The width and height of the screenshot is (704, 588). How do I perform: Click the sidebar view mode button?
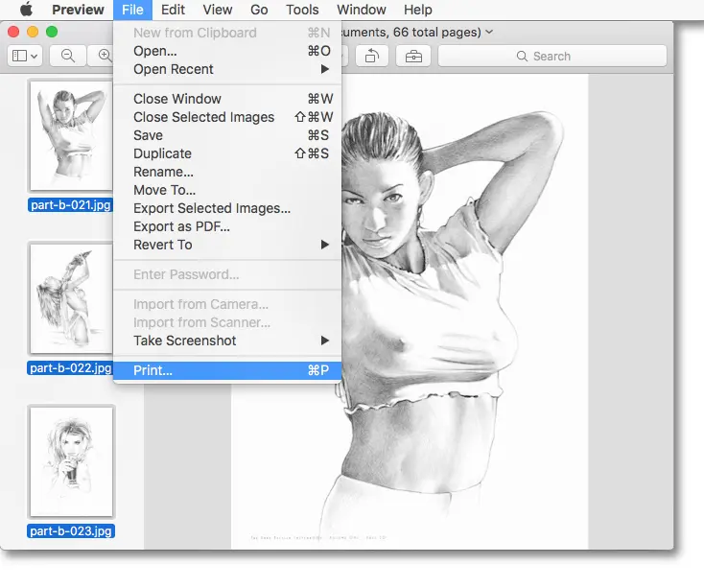24,56
